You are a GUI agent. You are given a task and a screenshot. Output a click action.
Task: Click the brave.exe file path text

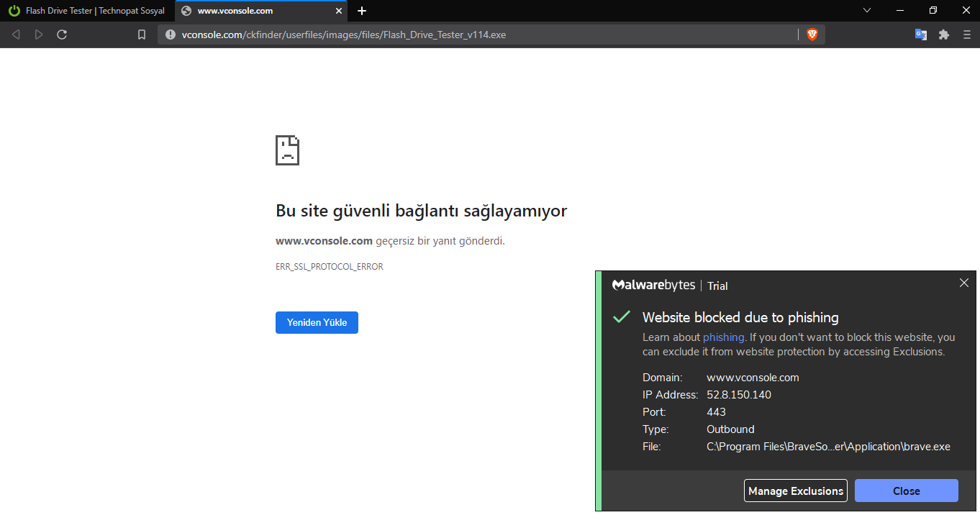(828, 447)
